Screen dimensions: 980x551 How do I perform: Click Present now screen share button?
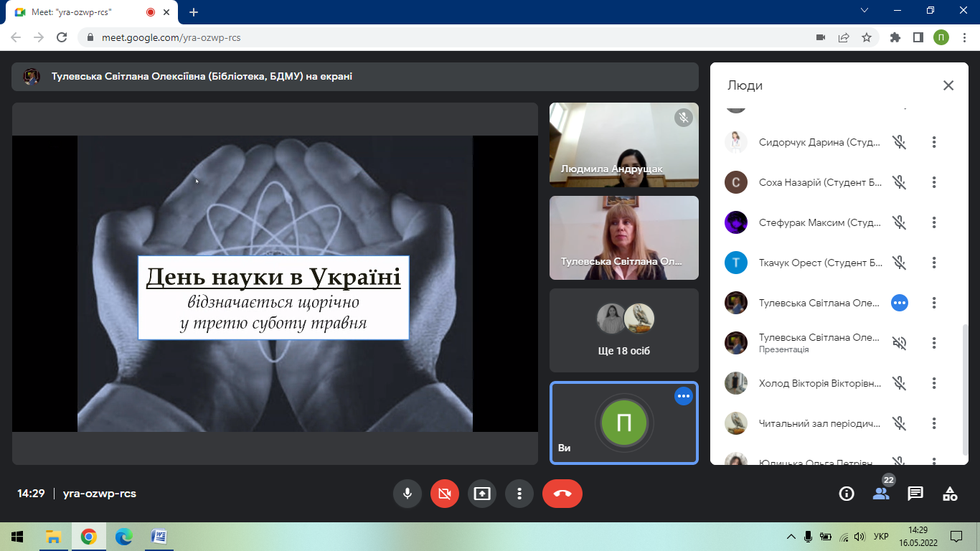click(x=482, y=494)
